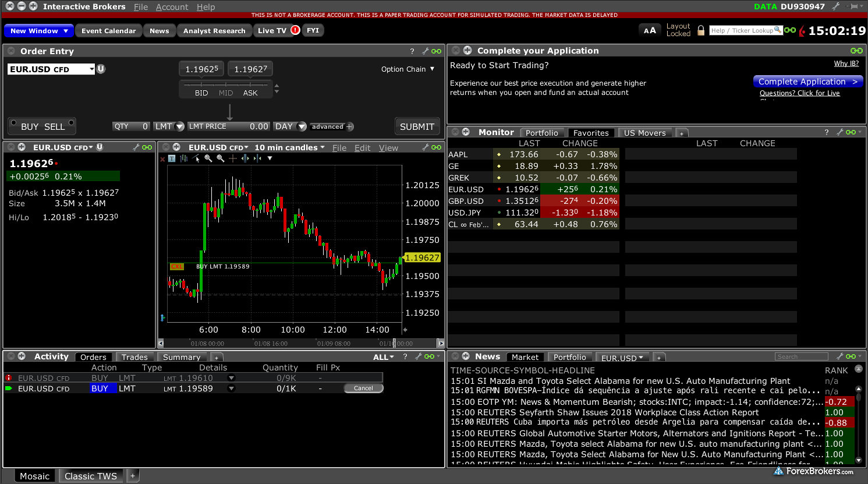Select the MID price option
The height and width of the screenshot is (484, 868).
226,93
